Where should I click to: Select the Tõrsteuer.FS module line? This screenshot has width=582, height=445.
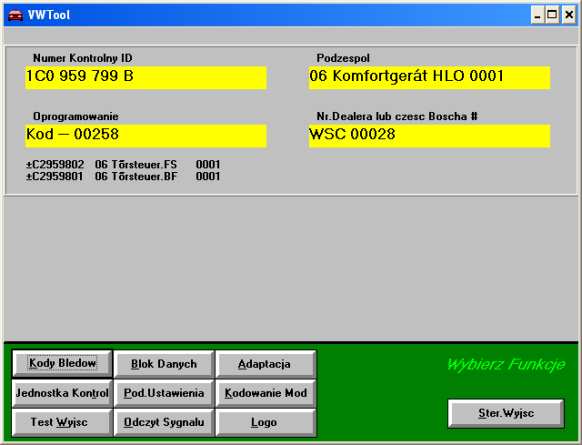click(123, 164)
